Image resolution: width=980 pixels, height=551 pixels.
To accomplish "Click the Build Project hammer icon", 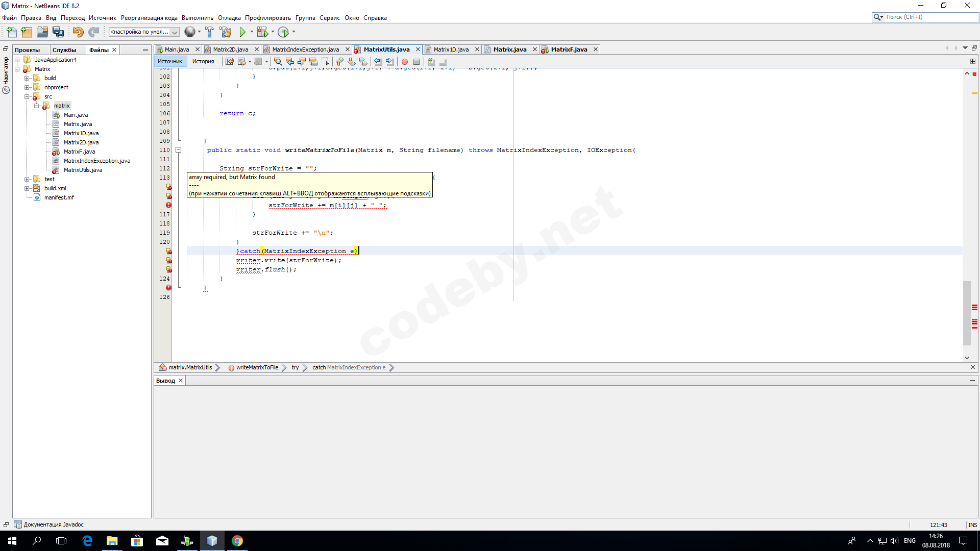I will point(209,32).
